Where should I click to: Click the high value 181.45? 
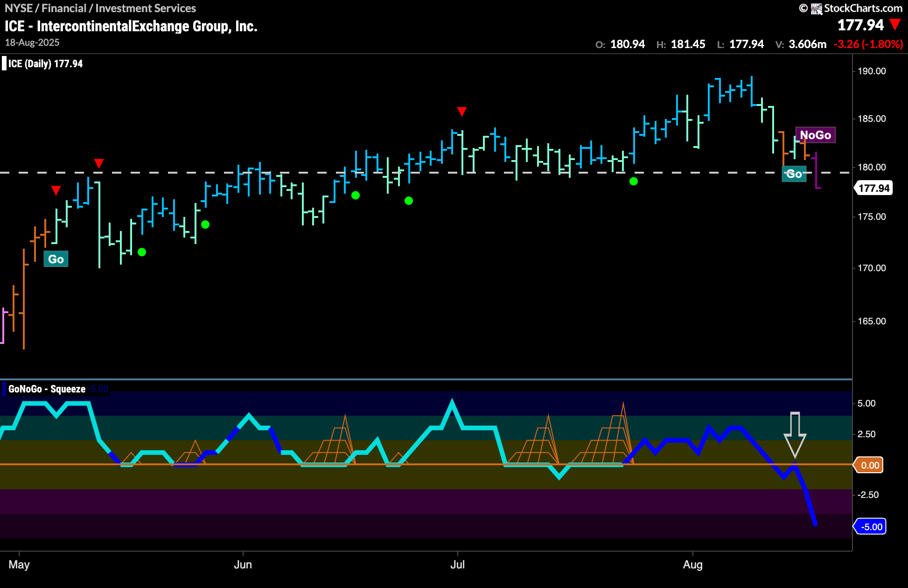click(688, 44)
